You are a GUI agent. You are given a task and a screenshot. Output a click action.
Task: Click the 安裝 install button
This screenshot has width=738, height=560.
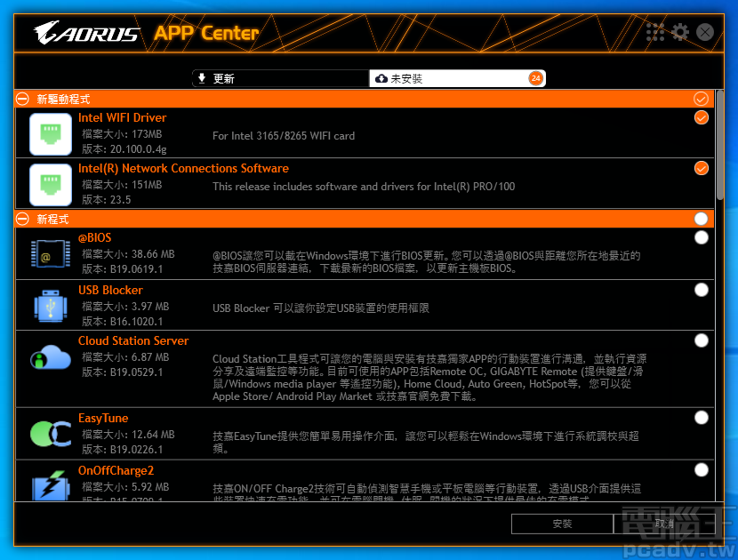click(x=562, y=524)
